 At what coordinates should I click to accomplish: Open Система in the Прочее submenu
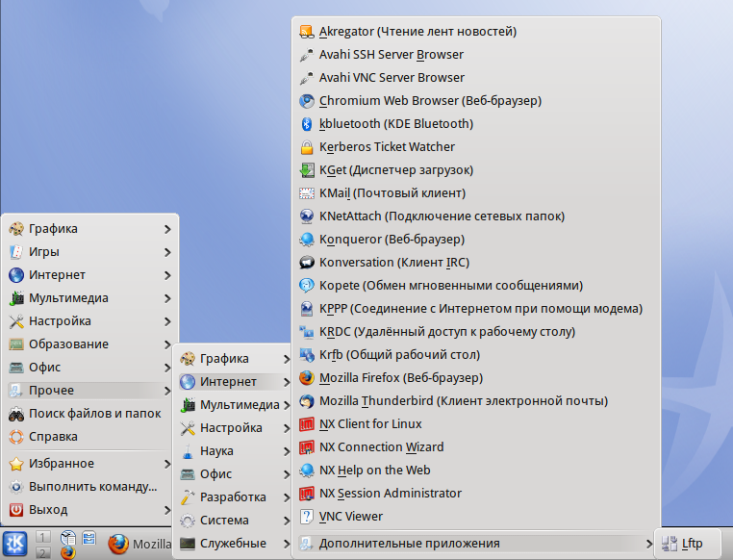pyautogui.click(x=234, y=521)
